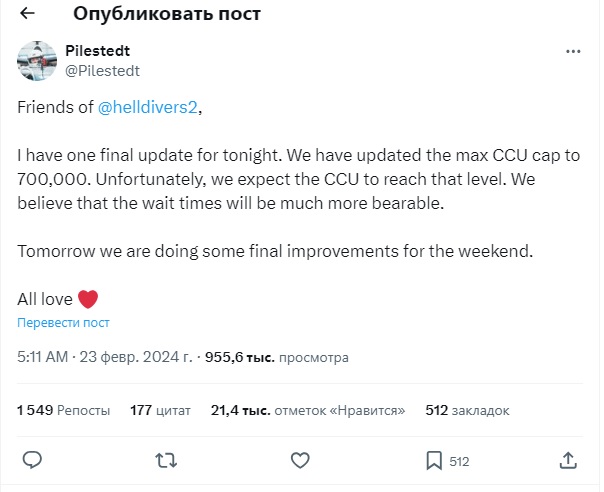
Task: Click the Опубликовать пост header title
Action: pyautogui.click(x=167, y=14)
